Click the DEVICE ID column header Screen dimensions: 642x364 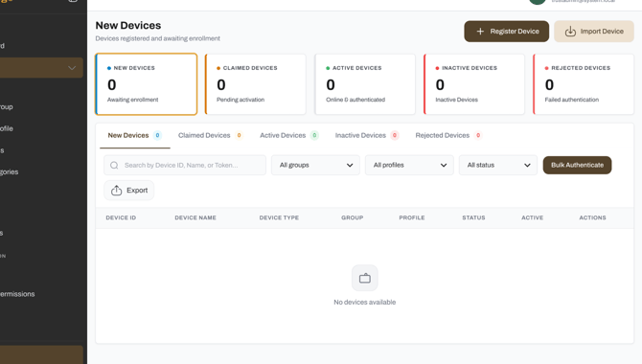click(121, 217)
